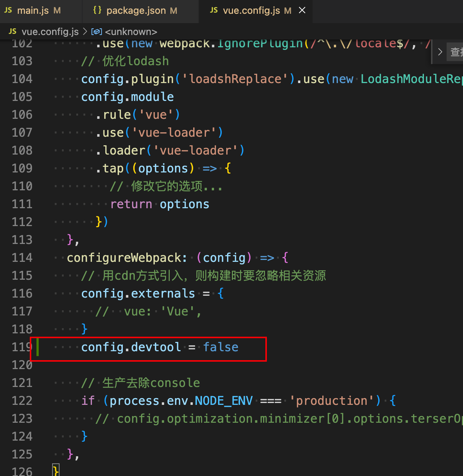Image resolution: width=463 pixels, height=476 pixels.
Task: Select the vue.config.js breadcrumb item
Action: pos(50,32)
